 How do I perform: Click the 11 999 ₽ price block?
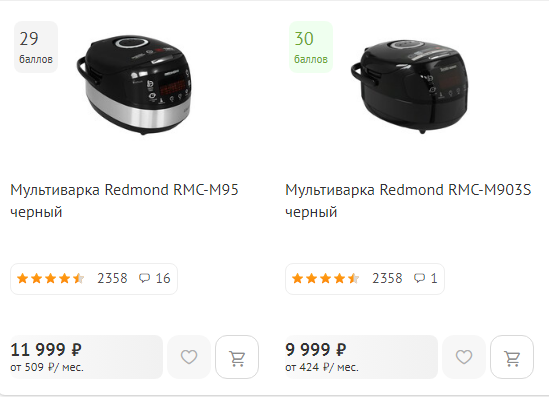point(86,357)
